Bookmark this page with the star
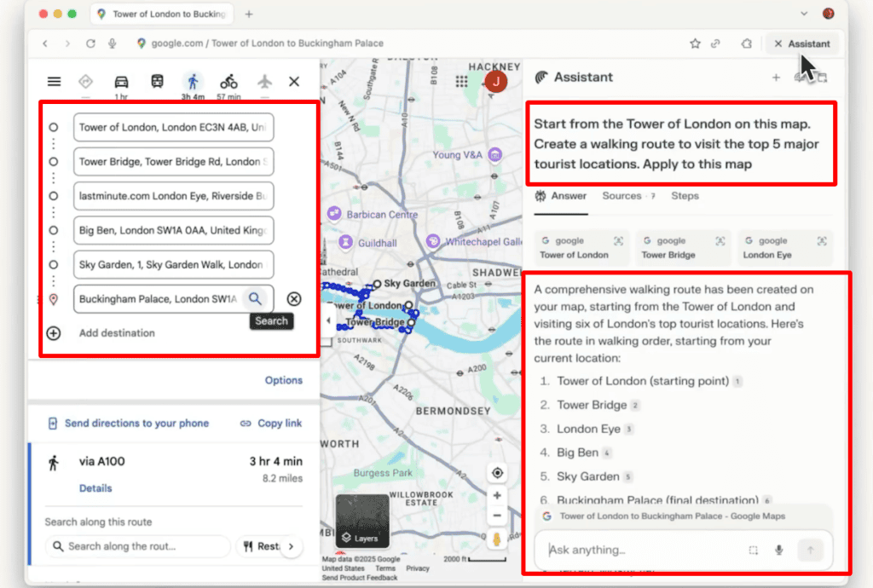Viewport: 873px width, 588px height. pyautogui.click(x=695, y=43)
